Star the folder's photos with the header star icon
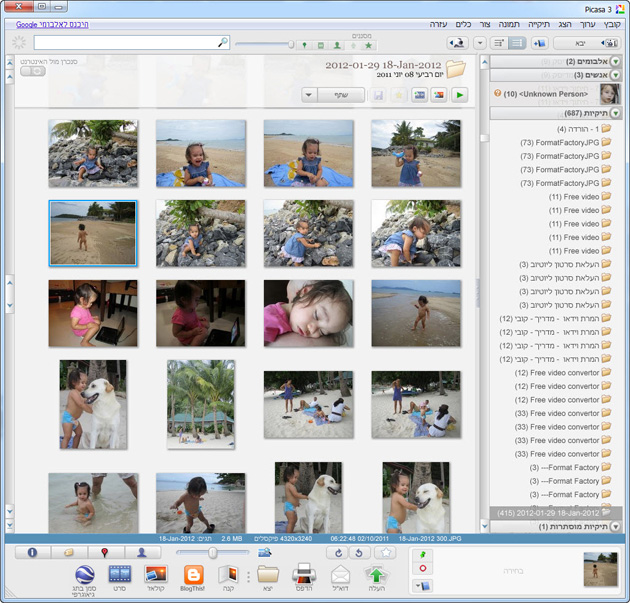630x603 pixels. pyautogui.click(x=399, y=95)
